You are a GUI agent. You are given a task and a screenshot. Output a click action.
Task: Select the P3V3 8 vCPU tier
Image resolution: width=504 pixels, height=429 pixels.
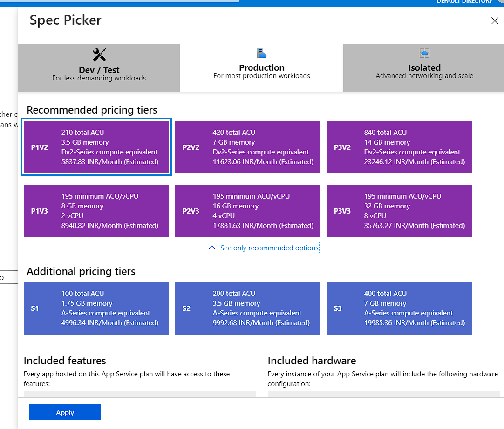click(399, 211)
